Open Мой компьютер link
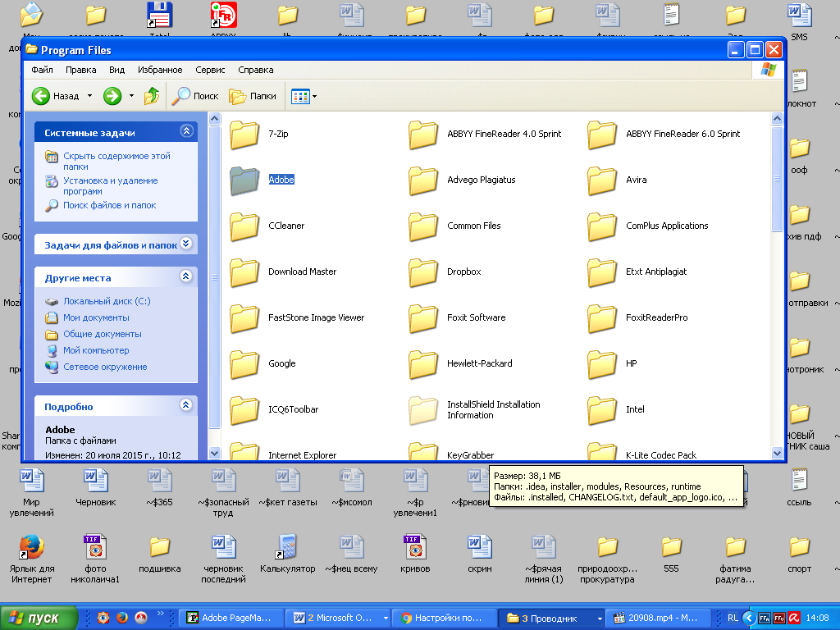840x630 pixels. [96, 350]
